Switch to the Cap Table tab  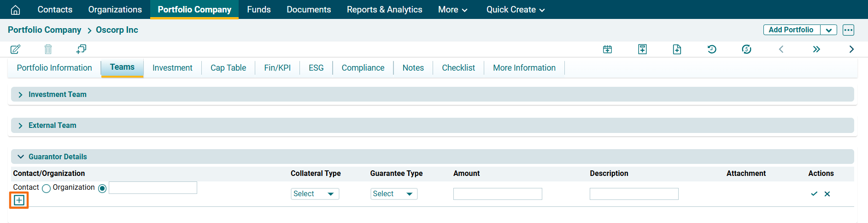point(228,68)
